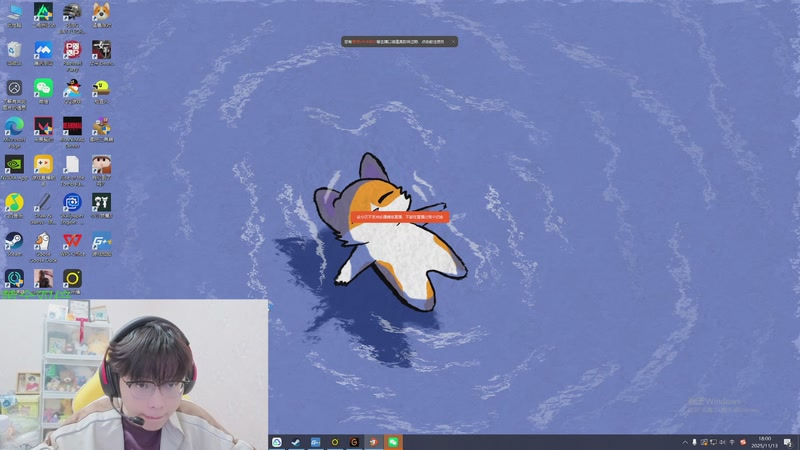Open the character portrait game shortcut
800x450 pixels.
(x=43, y=280)
